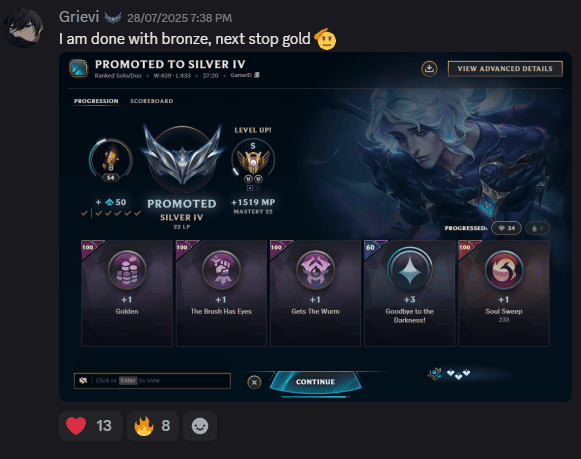581x459 pixels.
Task: Toggle the fire reaction with 8
Action: [x=153, y=426]
